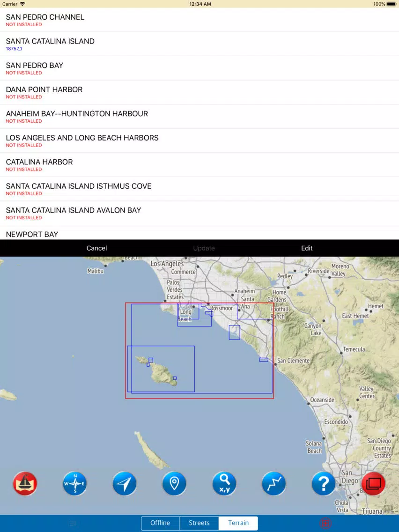Tap the battery indicator in status bar
The image size is (399, 532).
[391, 4]
